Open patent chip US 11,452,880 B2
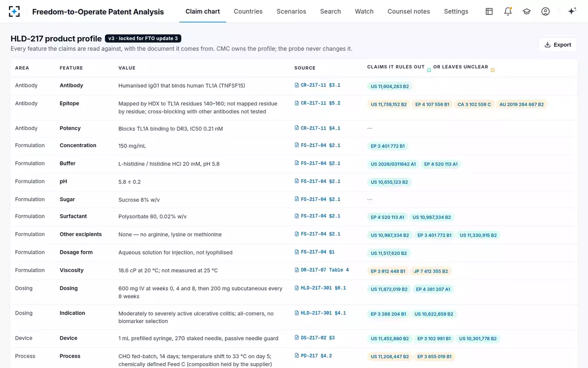Image resolution: width=588 pixels, height=368 pixels. click(390, 339)
